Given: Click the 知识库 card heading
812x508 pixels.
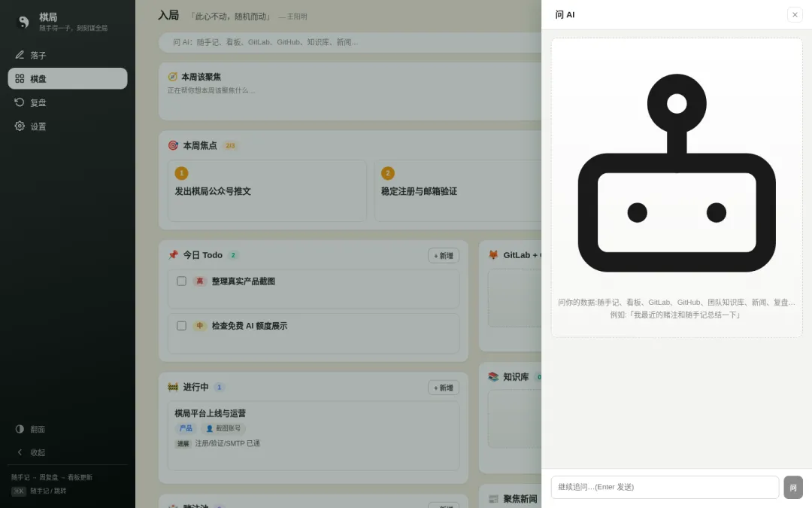Looking at the screenshot, I should pyautogui.click(x=516, y=377).
